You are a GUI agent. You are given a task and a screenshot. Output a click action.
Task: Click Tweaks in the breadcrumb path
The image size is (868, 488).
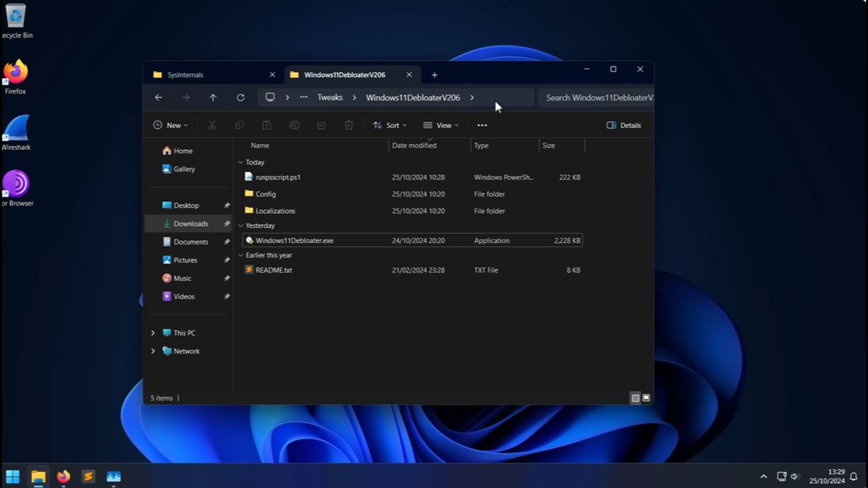tap(330, 97)
